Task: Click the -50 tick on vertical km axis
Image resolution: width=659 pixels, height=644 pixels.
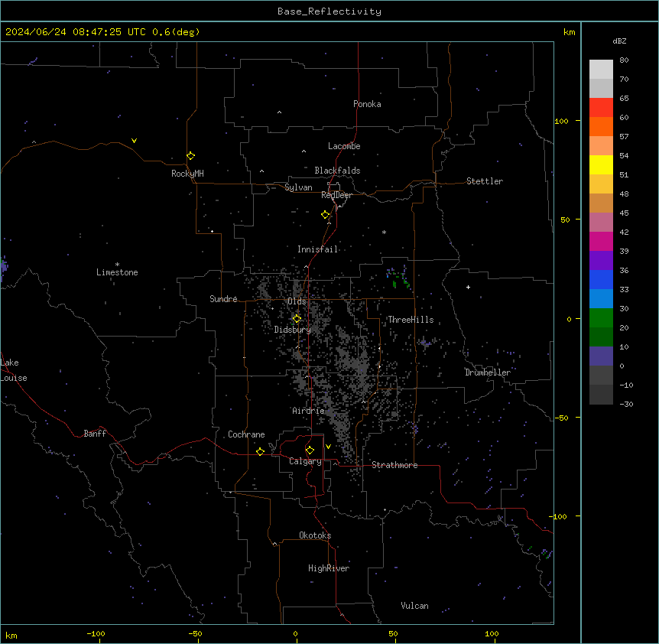Action: pyautogui.click(x=561, y=418)
